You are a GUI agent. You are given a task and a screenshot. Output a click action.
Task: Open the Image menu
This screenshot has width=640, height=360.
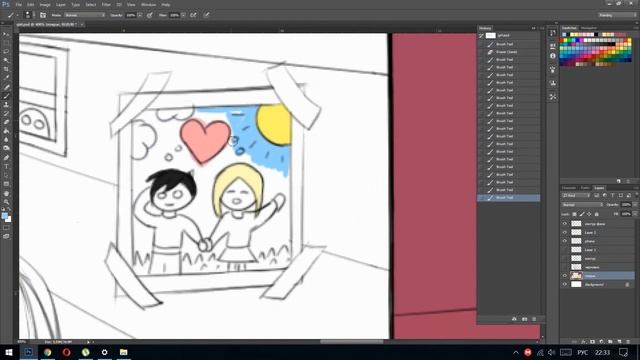[45, 4]
